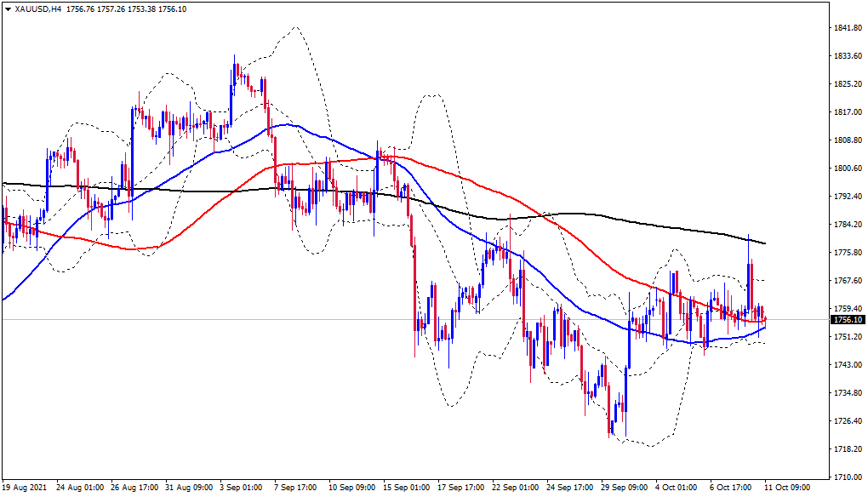Click the 24 Aug 01:00 time label
The height and width of the screenshot is (497, 868).
pos(80,488)
